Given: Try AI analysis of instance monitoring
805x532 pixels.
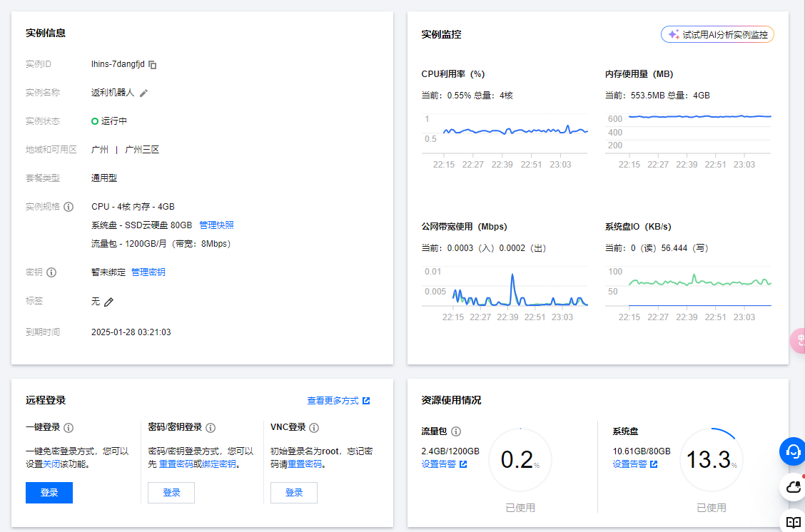Looking at the screenshot, I should [717, 34].
